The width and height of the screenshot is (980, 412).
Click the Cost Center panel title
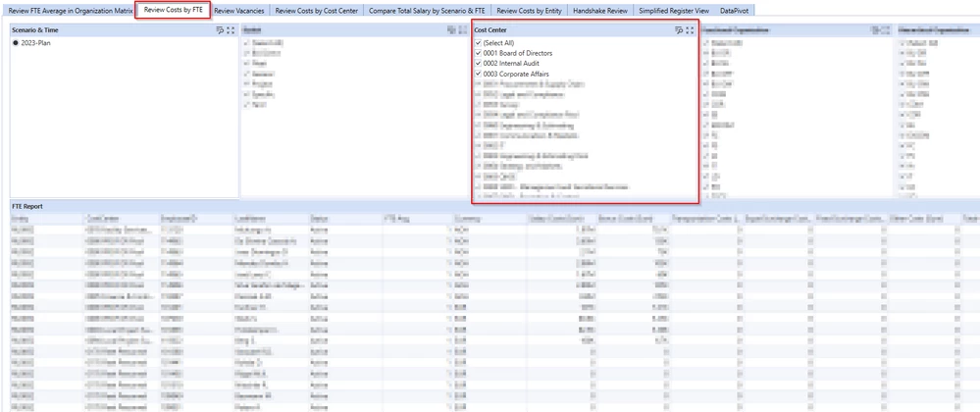coord(490,30)
